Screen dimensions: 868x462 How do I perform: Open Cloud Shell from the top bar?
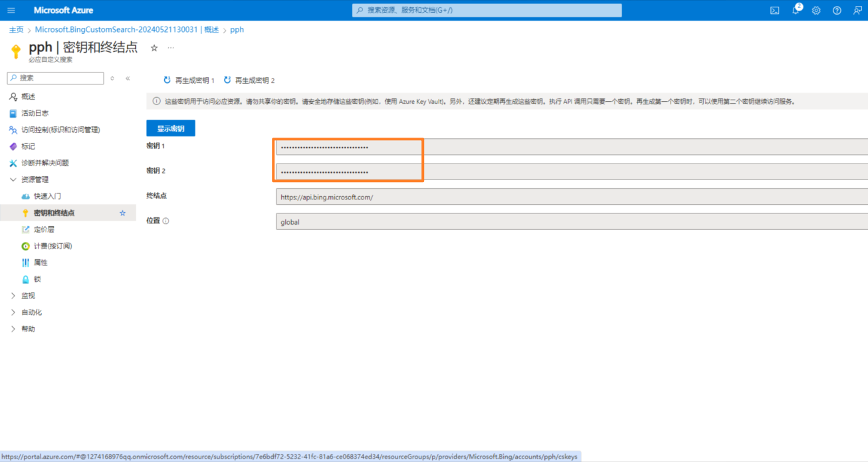tap(774, 10)
